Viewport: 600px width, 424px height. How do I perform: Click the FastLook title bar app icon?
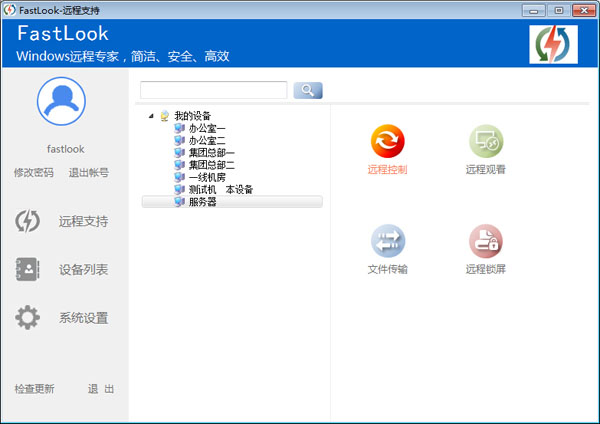point(9,10)
